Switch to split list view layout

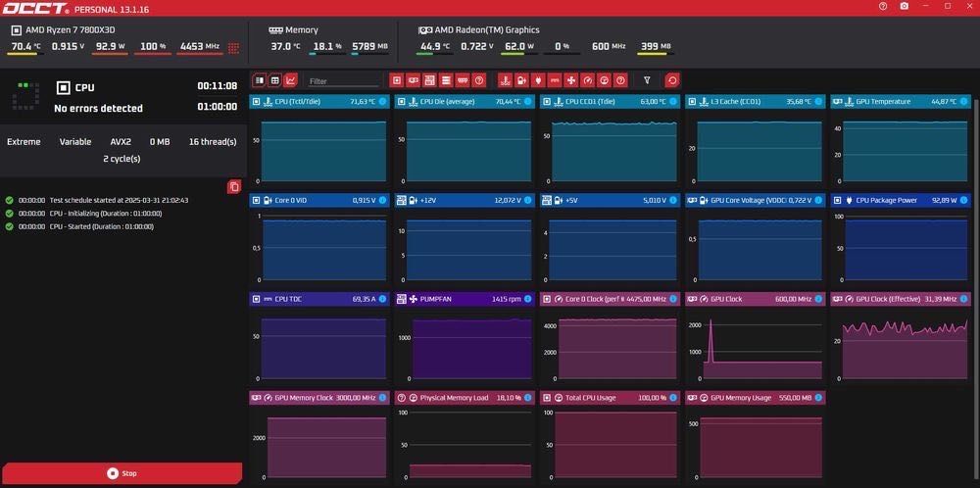(260, 80)
